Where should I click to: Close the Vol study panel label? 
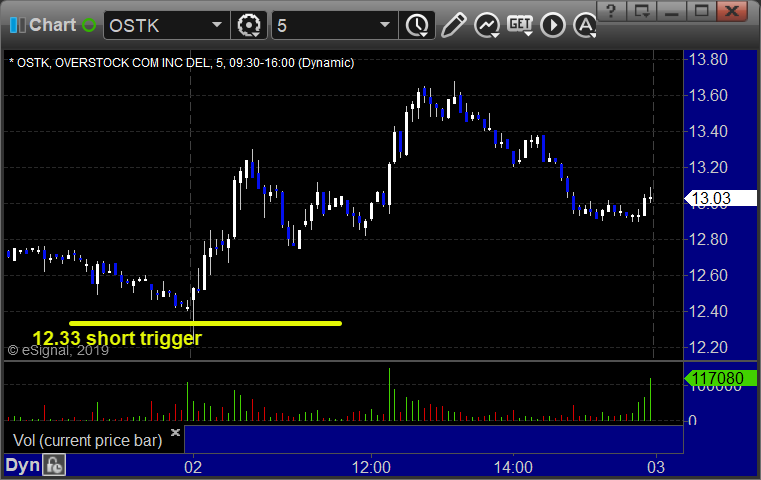coord(175,432)
